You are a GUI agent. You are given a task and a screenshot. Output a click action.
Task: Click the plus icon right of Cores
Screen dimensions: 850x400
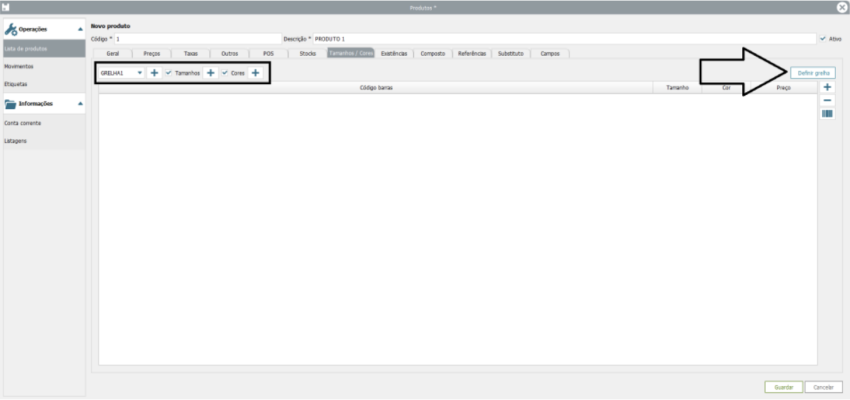tap(256, 73)
